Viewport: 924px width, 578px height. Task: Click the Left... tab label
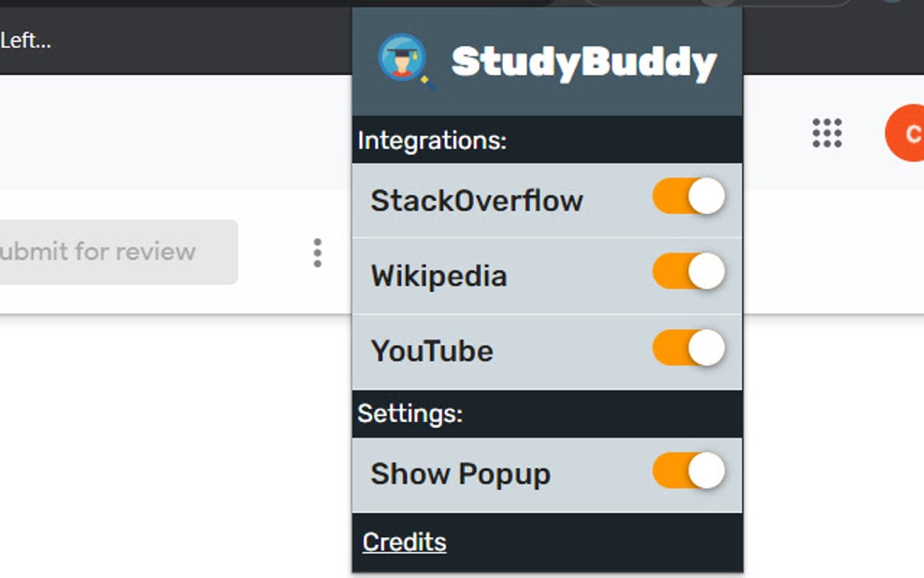click(x=26, y=42)
